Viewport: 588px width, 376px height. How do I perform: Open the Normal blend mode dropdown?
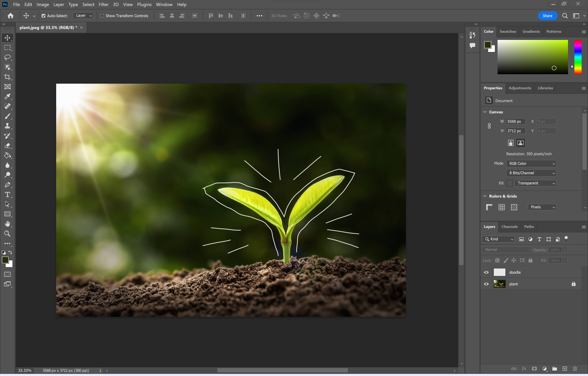coord(506,250)
